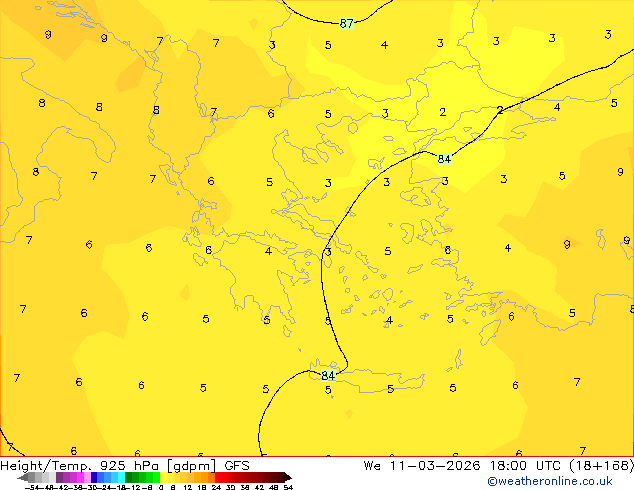This screenshot has height=490, width=634.
Task: Pick the bright magenta swatch on the scale
Action: 80,477
